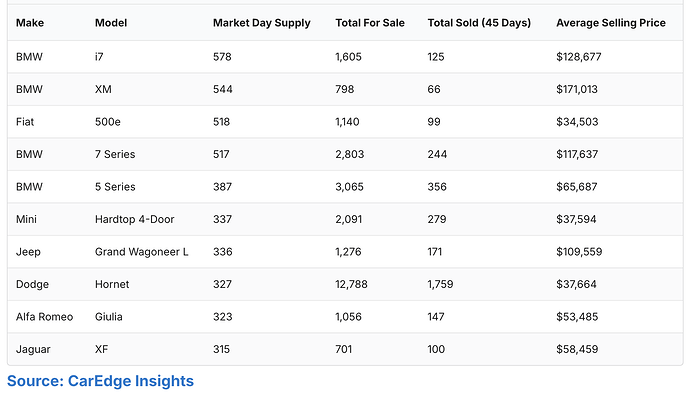The height and width of the screenshot is (396, 690).
Task: Open the Source: CarEdge Insights link
Action: click(x=100, y=381)
